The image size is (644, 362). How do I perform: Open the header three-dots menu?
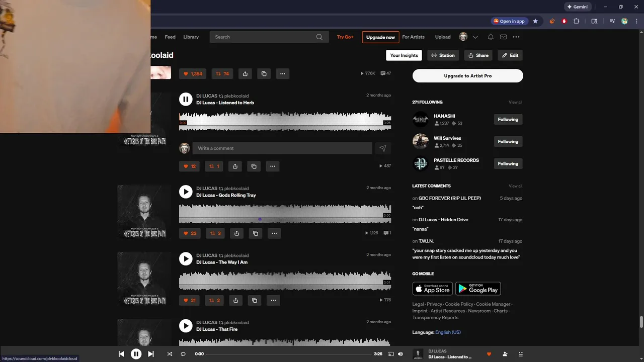tap(516, 37)
